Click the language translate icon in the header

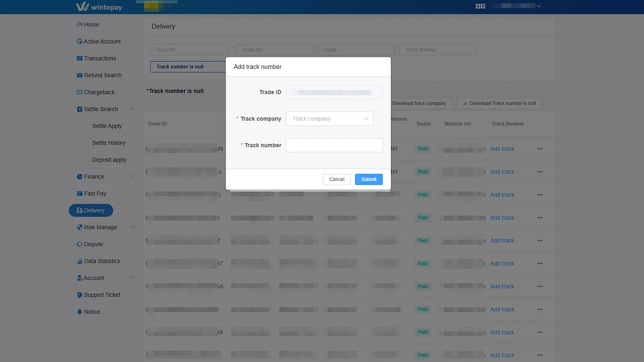tap(479, 6)
